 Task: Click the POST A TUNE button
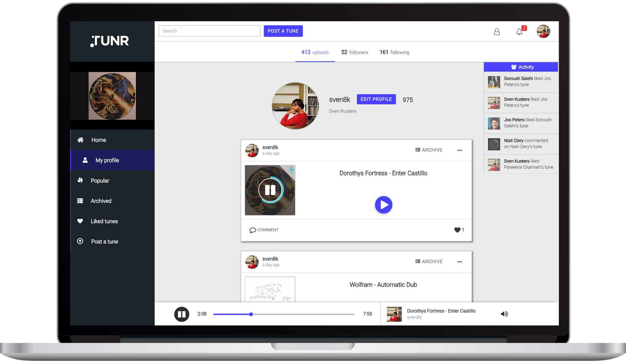283,31
